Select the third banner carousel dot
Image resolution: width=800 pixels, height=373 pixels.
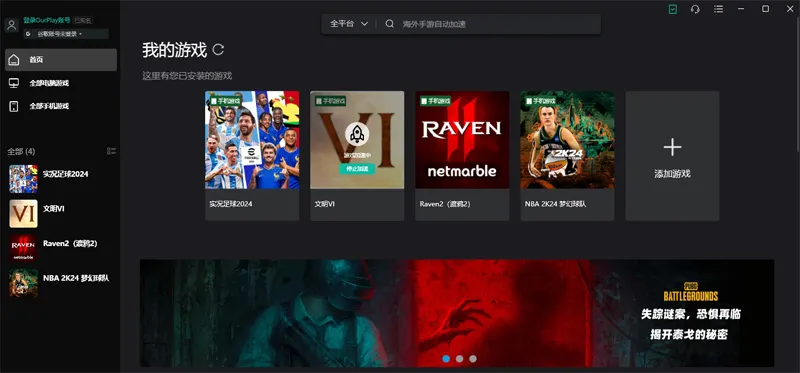point(473,359)
